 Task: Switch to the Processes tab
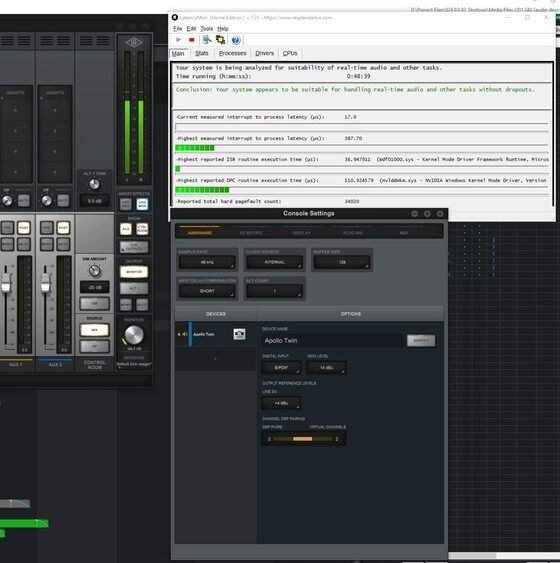click(x=233, y=53)
